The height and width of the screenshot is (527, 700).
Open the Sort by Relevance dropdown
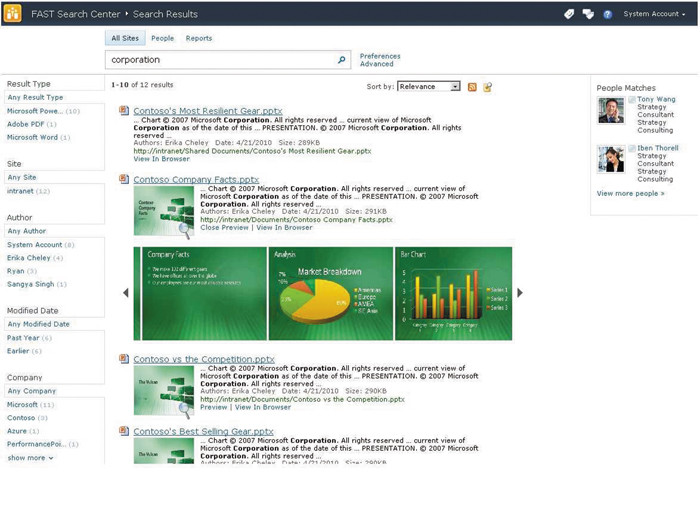pos(428,87)
